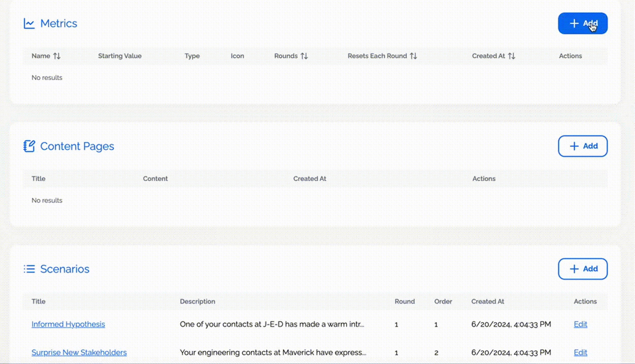Click the Scenarios Description column header
635x364 pixels.
197,301
